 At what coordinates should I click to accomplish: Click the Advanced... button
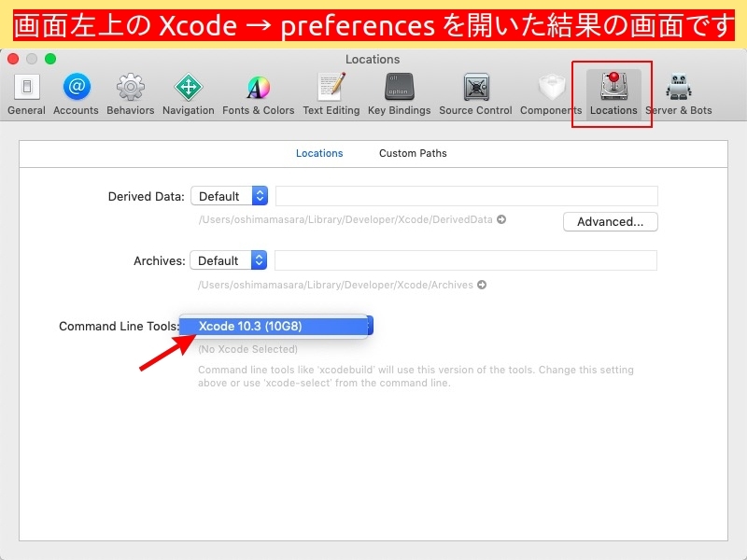pyautogui.click(x=611, y=221)
